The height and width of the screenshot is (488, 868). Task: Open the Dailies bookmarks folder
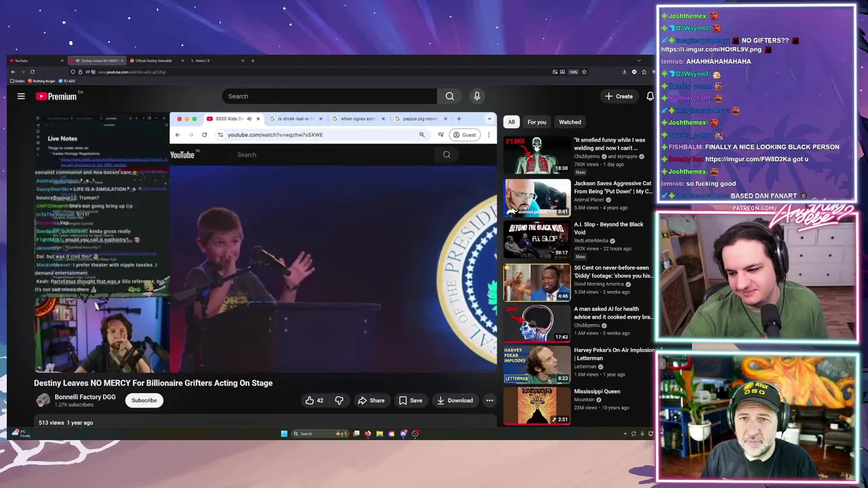pyautogui.click(x=18, y=81)
